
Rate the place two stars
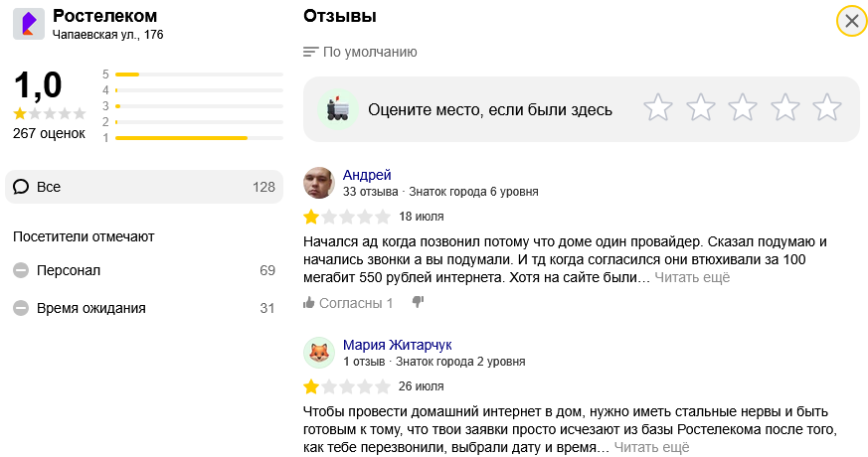pyautogui.click(x=701, y=107)
